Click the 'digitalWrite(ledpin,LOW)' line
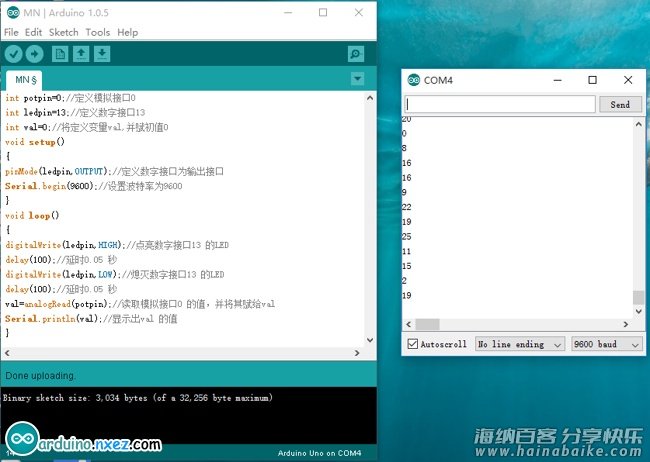 [115, 275]
